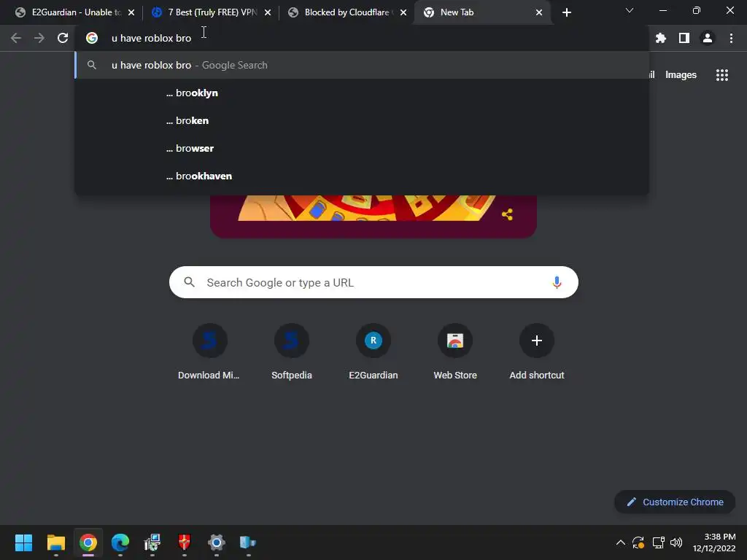Open the Google apps grid icon
This screenshot has width=747, height=560.
pos(721,75)
